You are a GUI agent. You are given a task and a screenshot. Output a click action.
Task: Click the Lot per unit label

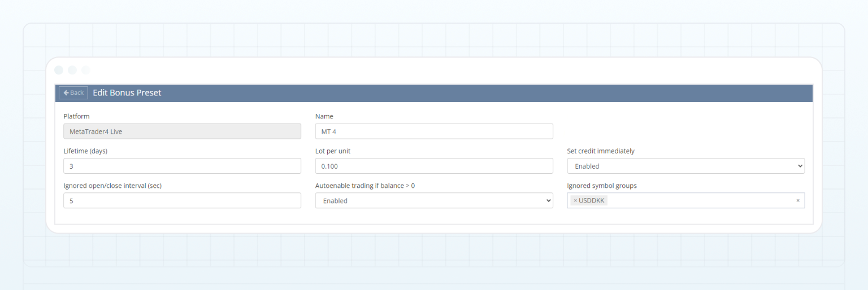click(336, 151)
